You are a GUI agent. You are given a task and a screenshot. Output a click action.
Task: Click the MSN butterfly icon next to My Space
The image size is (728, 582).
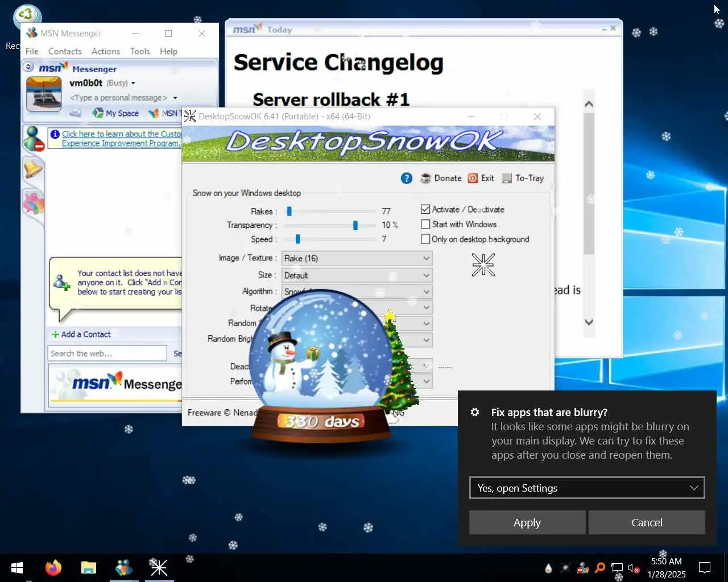pyautogui.click(x=154, y=113)
